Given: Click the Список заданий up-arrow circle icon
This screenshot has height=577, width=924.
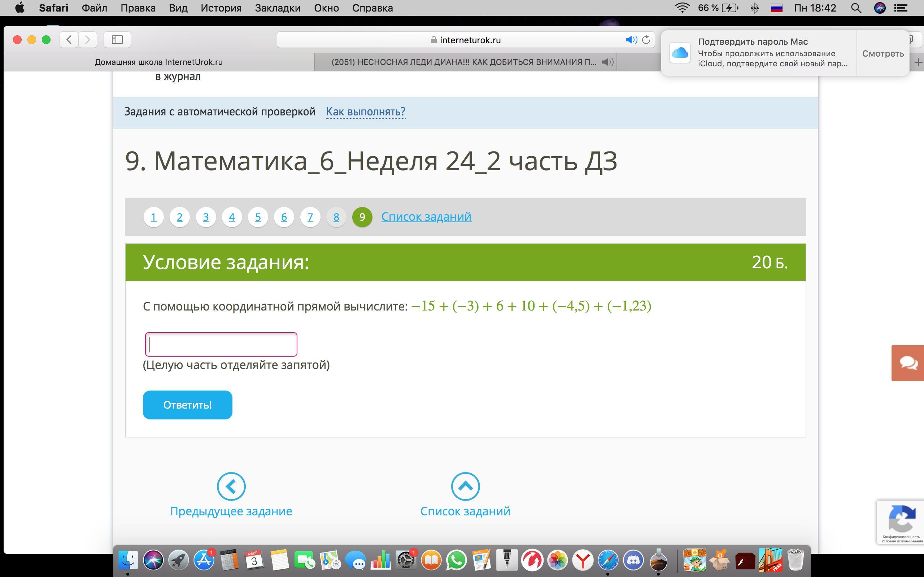Looking at the screenshot, I should [465, 486].
